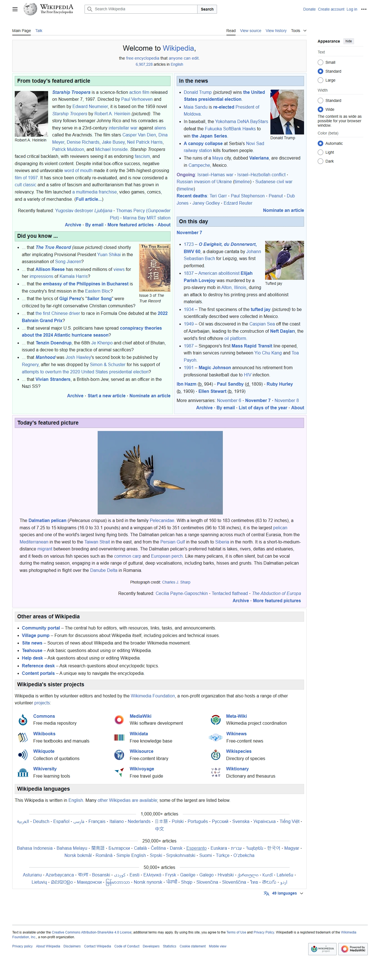Open the Wikimedia Foundation link in sister projects
This screenshot has width=380, height=980.
[153, 696]
